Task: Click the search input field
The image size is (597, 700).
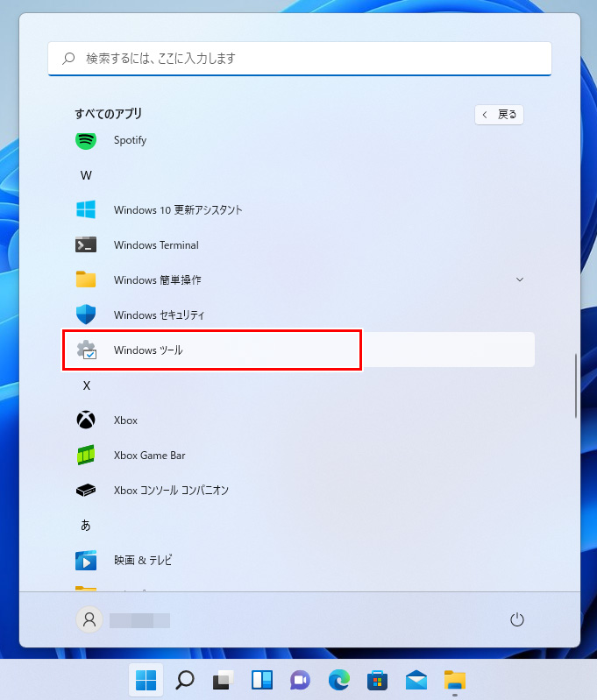Action: [300, 59]
